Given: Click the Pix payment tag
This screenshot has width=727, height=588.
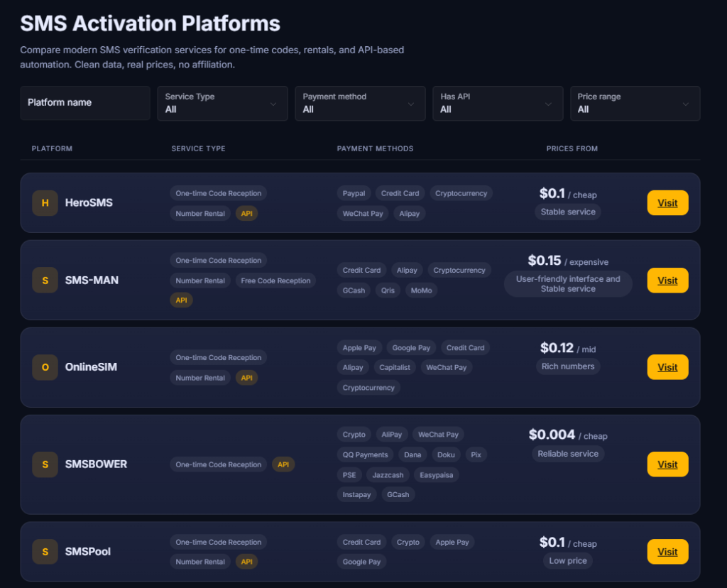Looking at the screenshot, I should pos(476,455).
